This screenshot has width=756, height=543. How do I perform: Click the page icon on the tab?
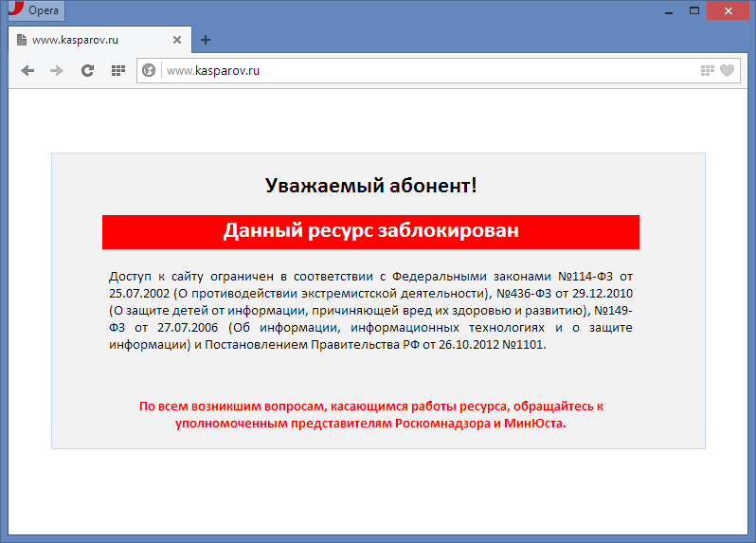coord(22,40)
